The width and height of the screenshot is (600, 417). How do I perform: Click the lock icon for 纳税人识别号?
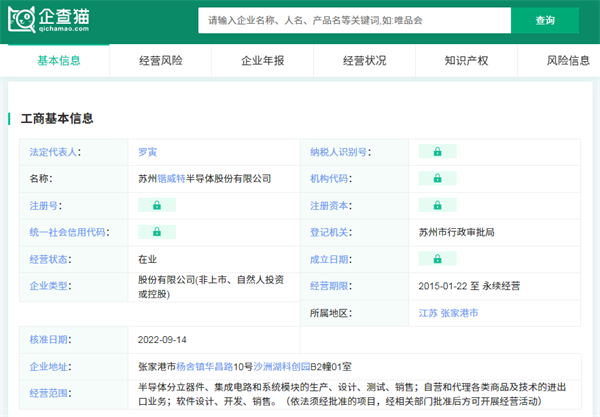[x=437, y=151]
